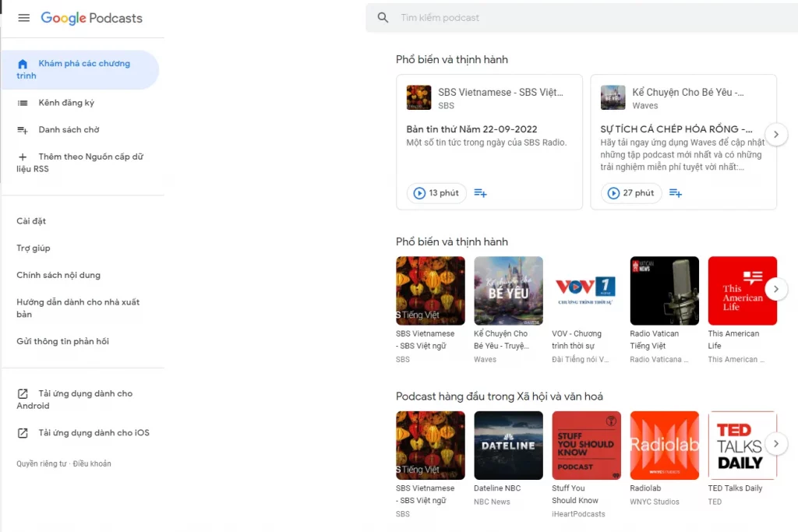Open Danh sách chờ
This screenshot has width=798, height=532.
coord(69,130)
